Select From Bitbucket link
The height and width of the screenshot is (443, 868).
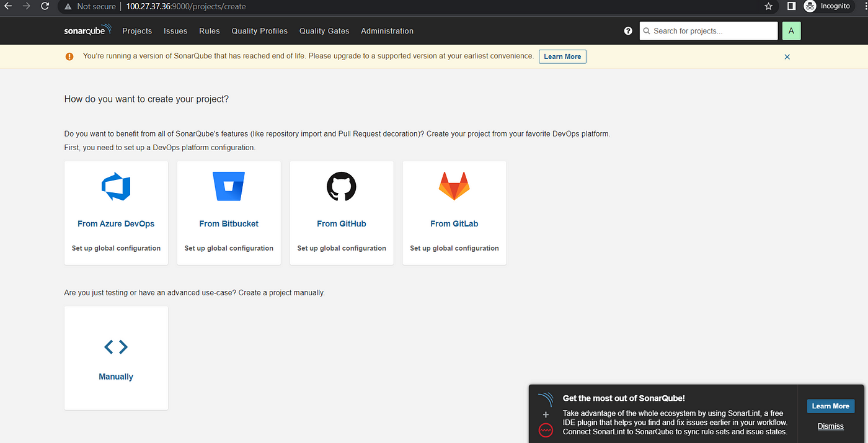(229, 224)
